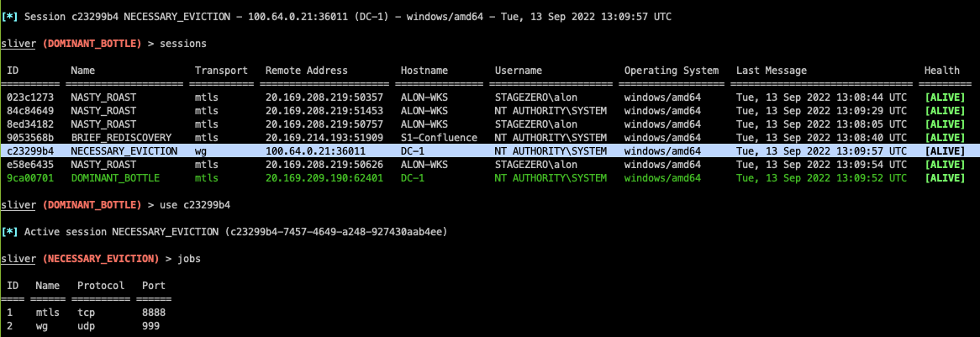This screenshot has width=980, height=337.
Task: Click NECESSARY_EVICTION in the highlighted table row
Action: 124,150
